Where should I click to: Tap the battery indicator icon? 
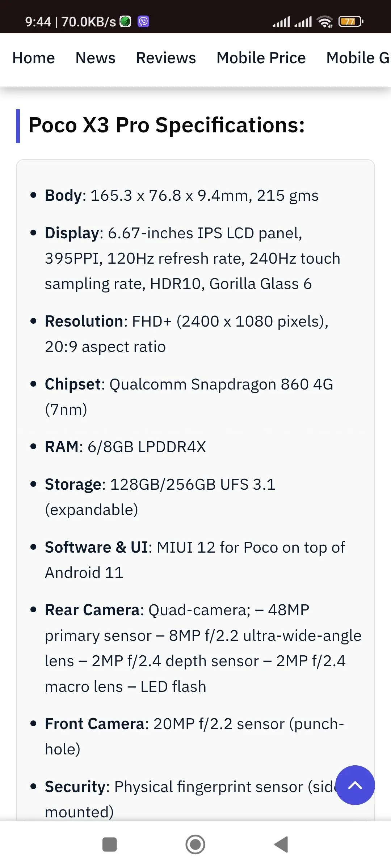[350, 22]
